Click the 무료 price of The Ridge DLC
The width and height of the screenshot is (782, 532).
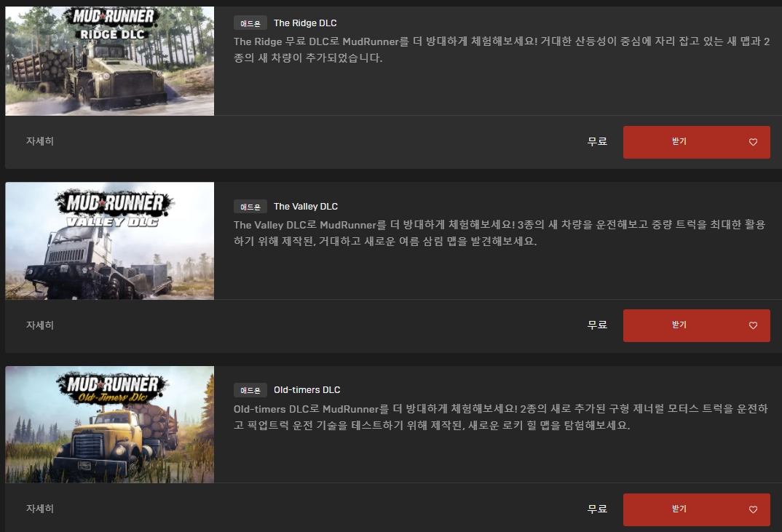(597, 142)
